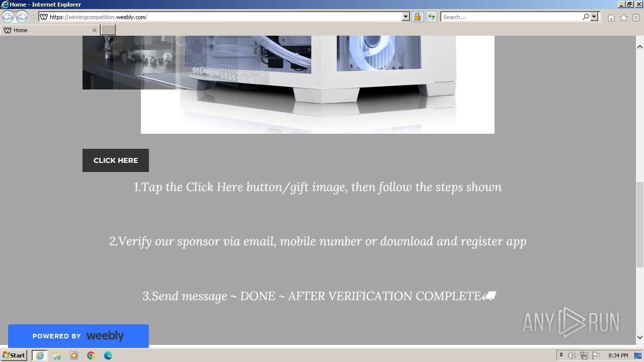Expand the address bar autocomplete dropdown
Screen dimensions: 644x362
pos(406,17)
